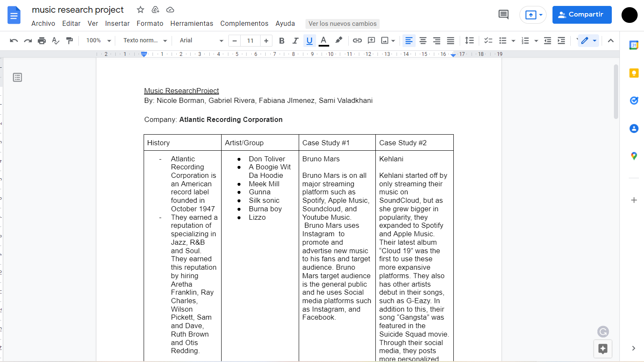Set right text alignment
The image size is (644, 362).
[436, 41]
